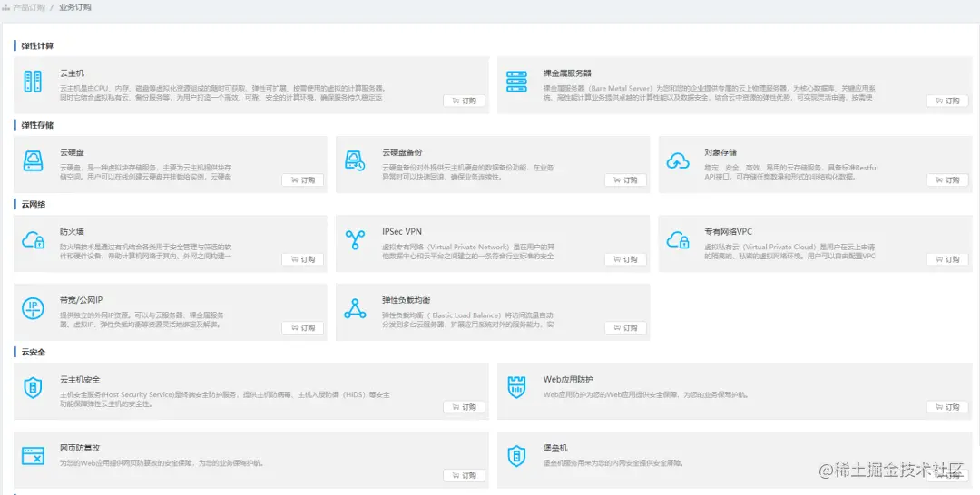This screenshot has height=495, width=980.
Task: Click the 云硬盘备份 backup disk icon
Action: pyautogui.click(x=355, y=161)
